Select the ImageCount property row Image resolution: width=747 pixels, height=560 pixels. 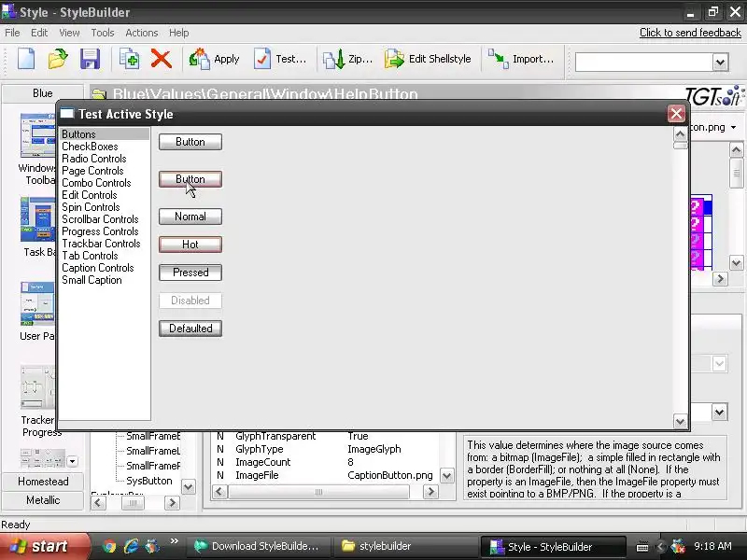(326, 462)
